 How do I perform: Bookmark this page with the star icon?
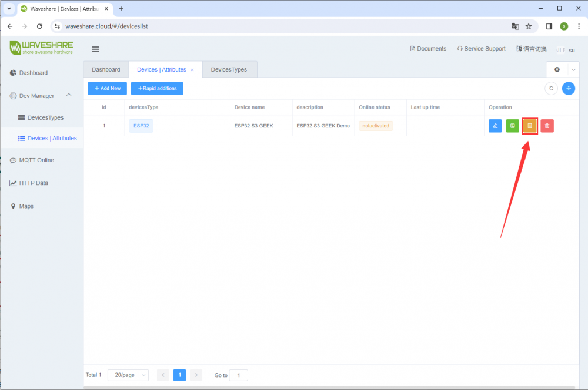tap(529, 26)
